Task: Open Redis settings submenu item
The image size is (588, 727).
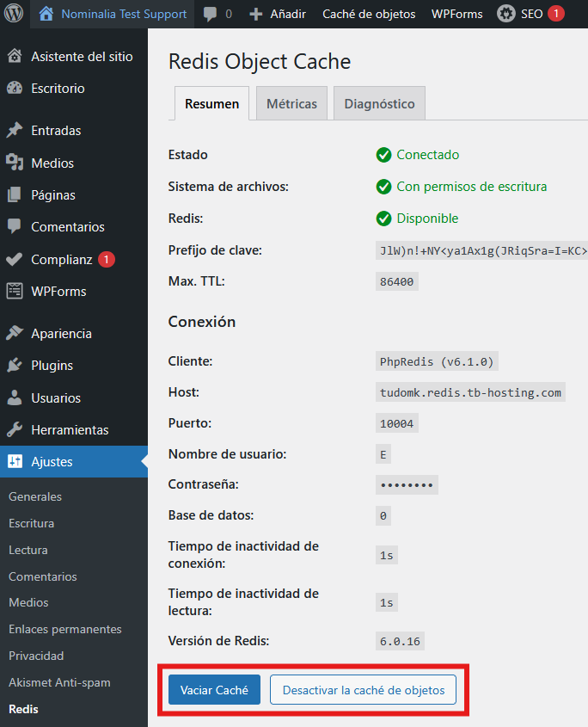Action: [x=23, y=709]
